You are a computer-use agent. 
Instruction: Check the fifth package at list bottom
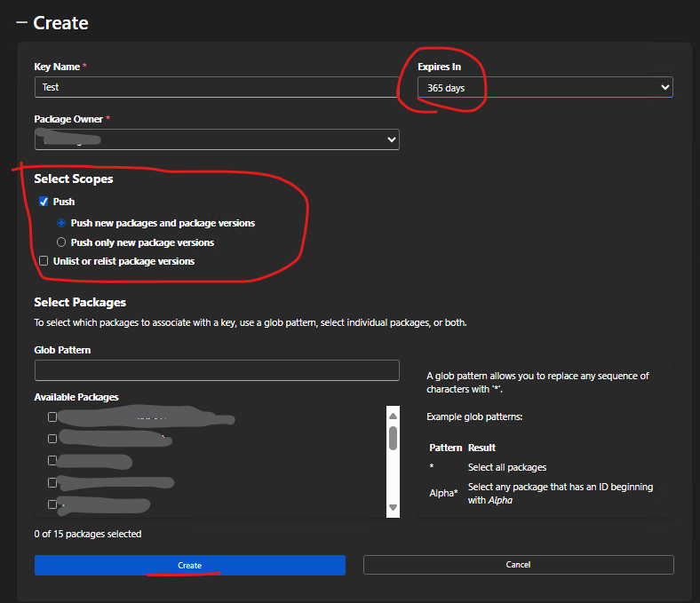tap(52, 504)
